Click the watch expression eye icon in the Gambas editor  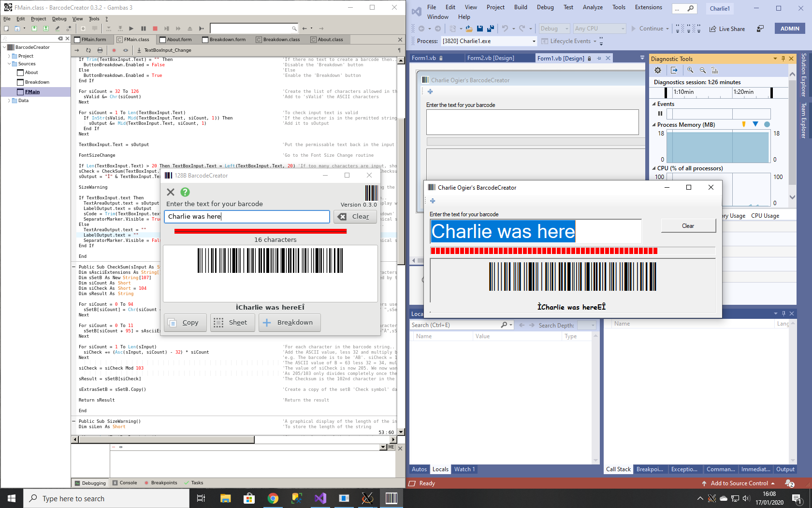(126, 50)
